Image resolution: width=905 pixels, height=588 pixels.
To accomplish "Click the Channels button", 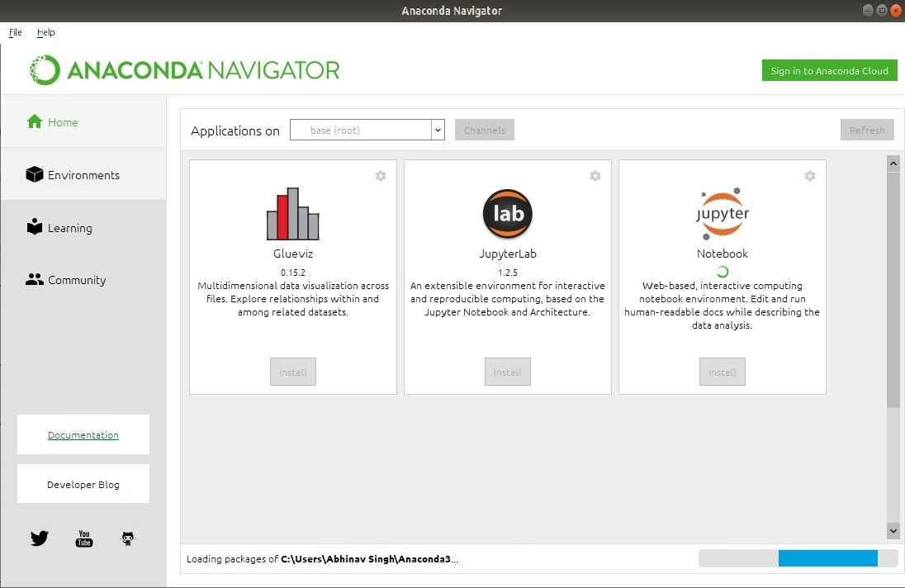I will [x=484, y=130].
